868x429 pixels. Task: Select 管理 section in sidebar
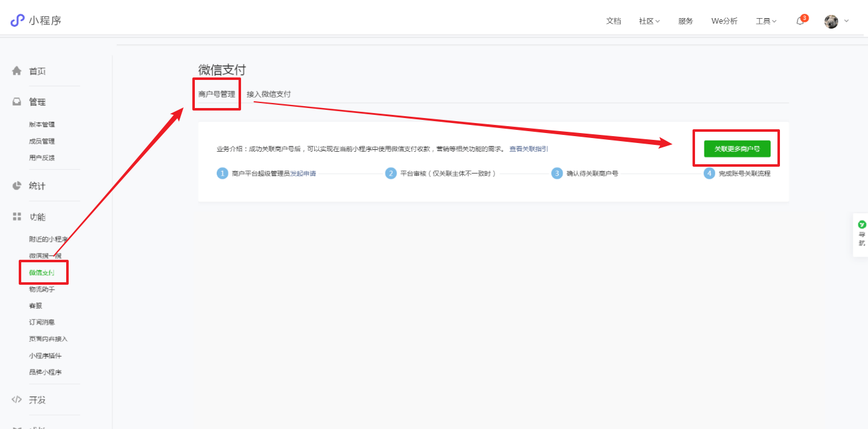[37, 102]
